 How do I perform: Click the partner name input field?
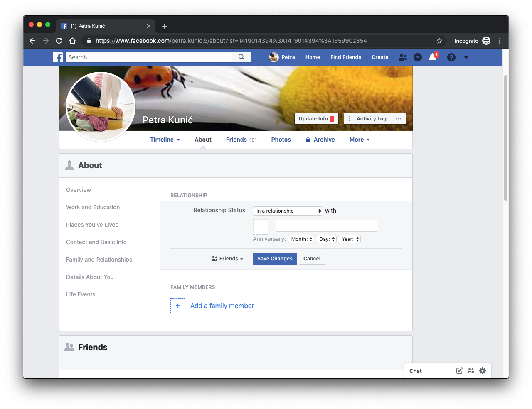[326, 225]
